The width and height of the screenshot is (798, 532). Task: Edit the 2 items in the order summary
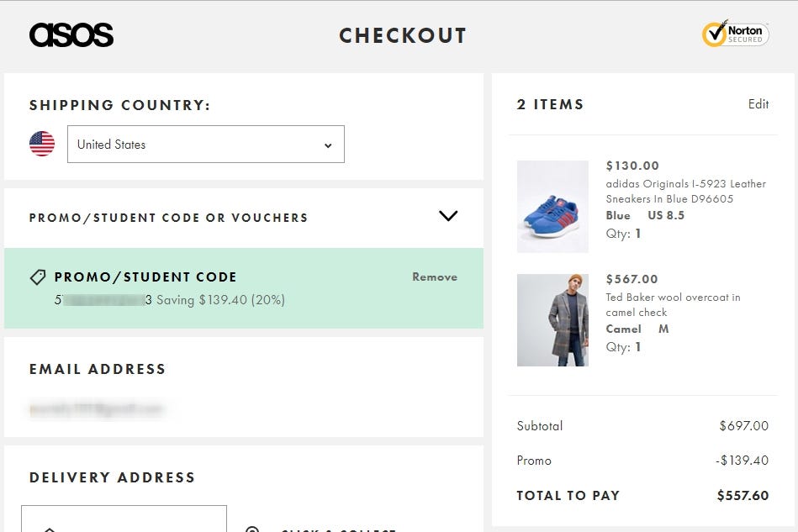tap(758, 104)
